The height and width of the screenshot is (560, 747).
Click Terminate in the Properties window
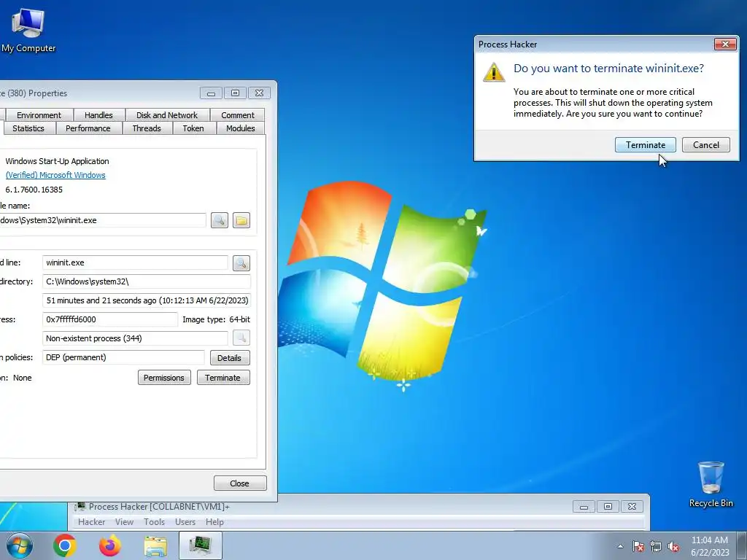(x=223, y=378)
